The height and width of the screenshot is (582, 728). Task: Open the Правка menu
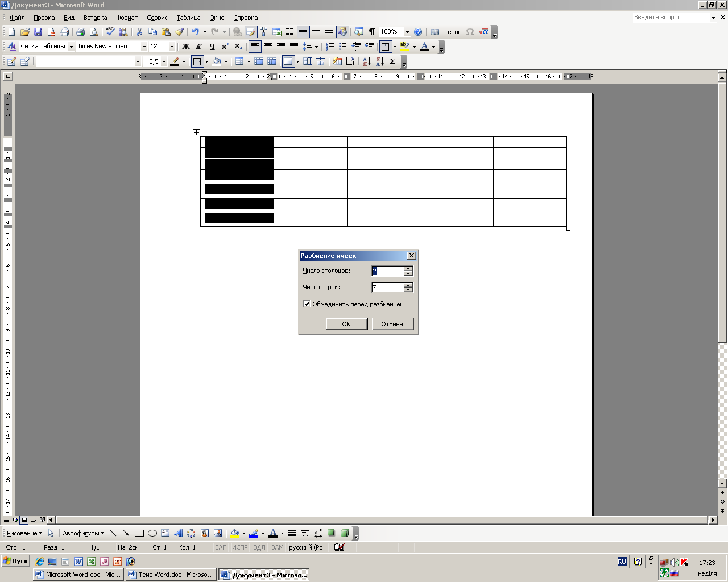[44, 18]
